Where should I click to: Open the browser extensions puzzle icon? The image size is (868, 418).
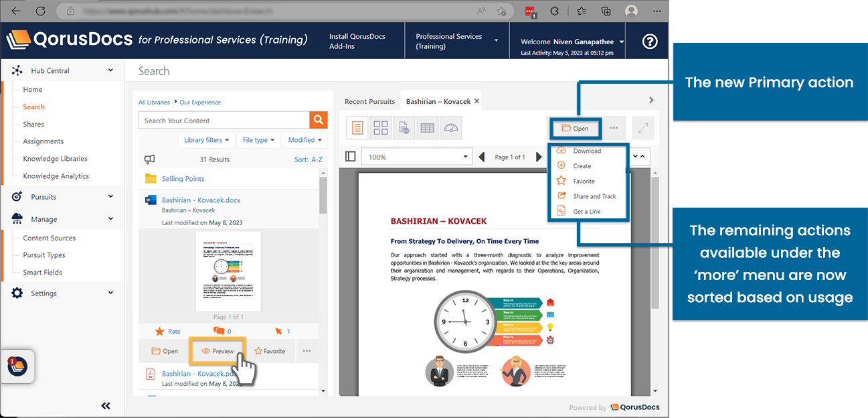tap(555, 11)
